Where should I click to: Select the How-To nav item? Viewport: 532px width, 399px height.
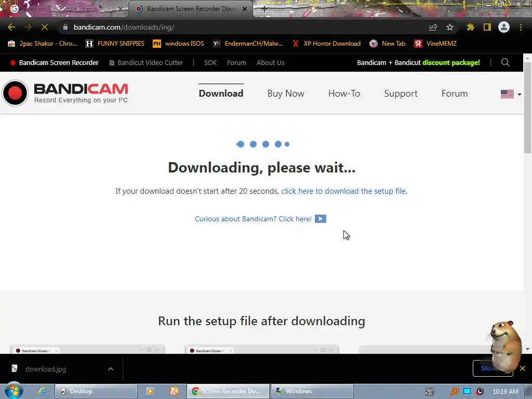tap(344, 94)
